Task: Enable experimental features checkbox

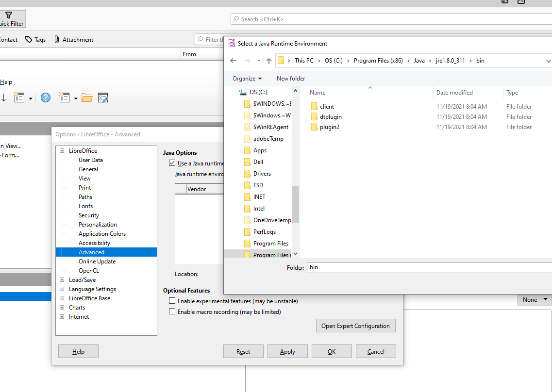Action: coord(172,300)
